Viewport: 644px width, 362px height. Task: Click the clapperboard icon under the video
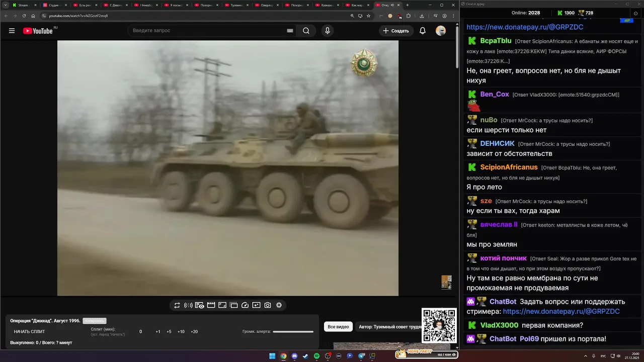click(211, 305)
